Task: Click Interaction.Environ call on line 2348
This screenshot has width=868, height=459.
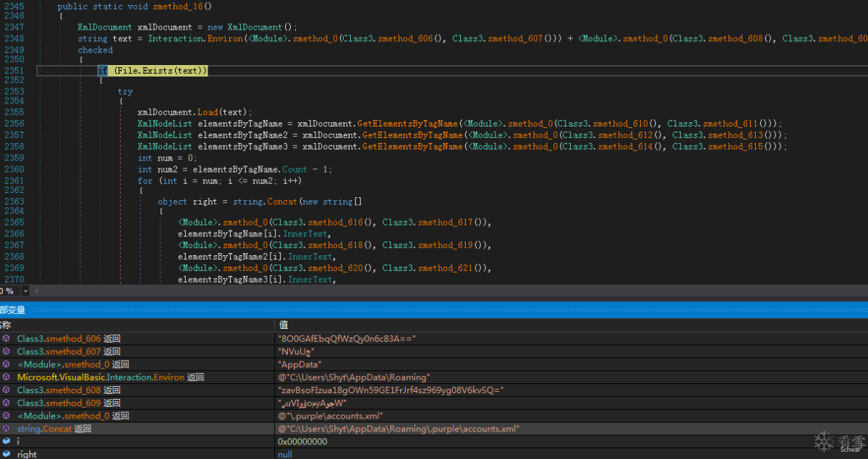Action: (x=196, y=38)
